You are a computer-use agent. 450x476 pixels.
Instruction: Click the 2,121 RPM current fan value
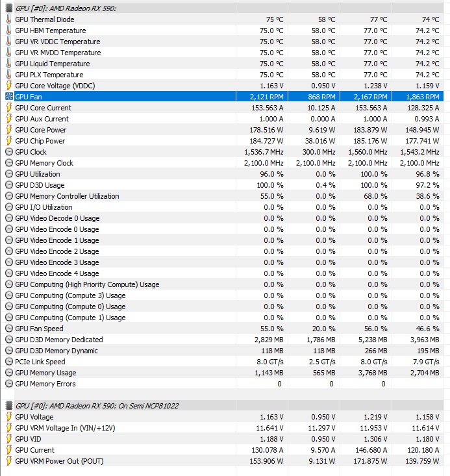(267, 97)
